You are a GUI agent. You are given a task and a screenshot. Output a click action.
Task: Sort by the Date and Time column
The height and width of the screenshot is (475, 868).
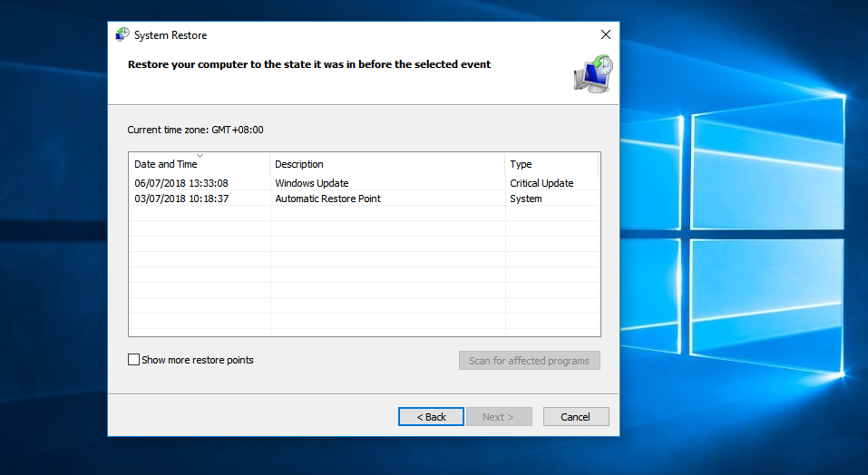(x=200, y=164)
